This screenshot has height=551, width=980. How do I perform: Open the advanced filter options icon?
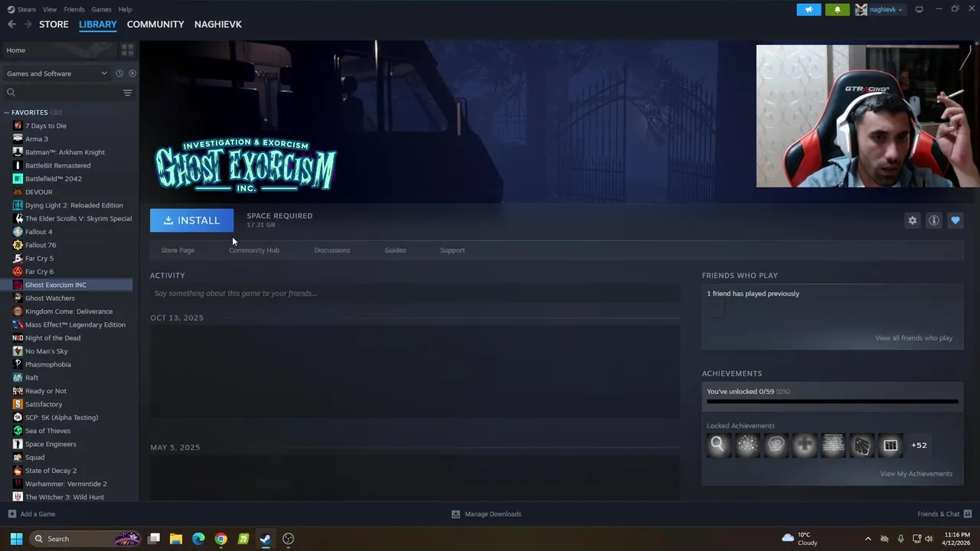(127, 93)
